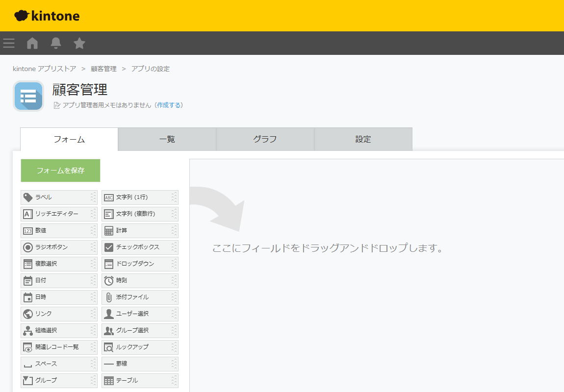This screenshot has height=392, width=564.
Task: Click the kintone logo
Action: pyautogui.click(x=47, y=16)
